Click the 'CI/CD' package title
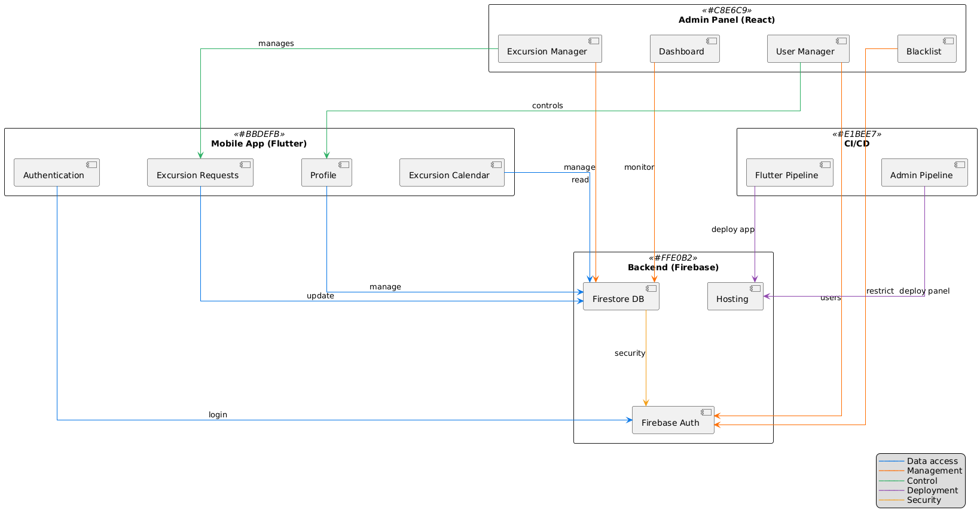The height and width of the screenshot is (519, 980). pos(857,144)
